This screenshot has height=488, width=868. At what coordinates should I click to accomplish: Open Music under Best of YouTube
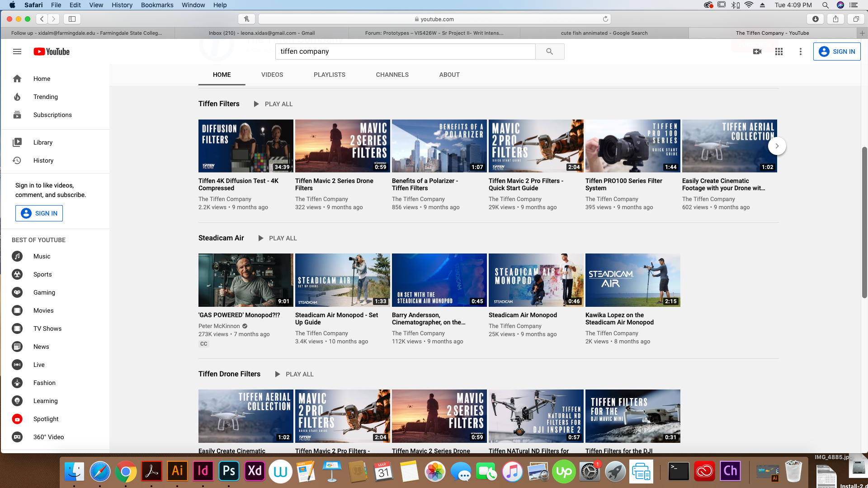[x=55, y=256]
